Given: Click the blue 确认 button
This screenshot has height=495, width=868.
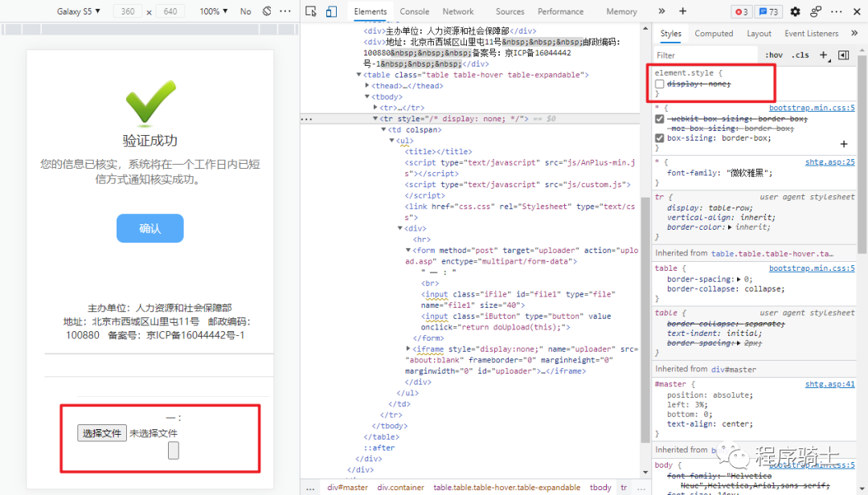Looking at the screenshot, I should (150, 228).
